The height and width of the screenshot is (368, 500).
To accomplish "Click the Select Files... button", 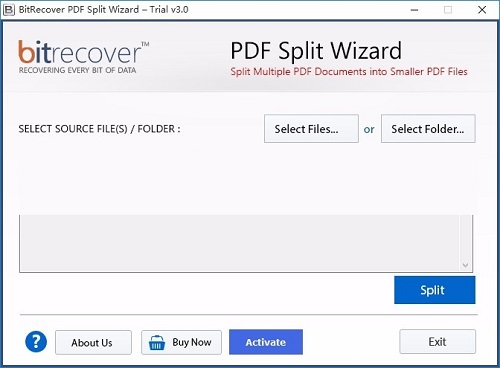I will pyautogui.click(x=311, y=129).
